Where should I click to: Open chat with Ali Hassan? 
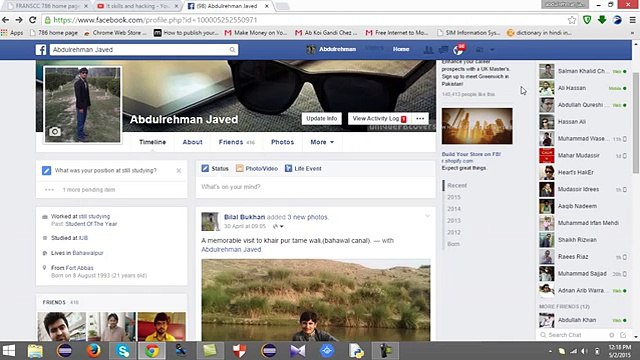point(582,88)
